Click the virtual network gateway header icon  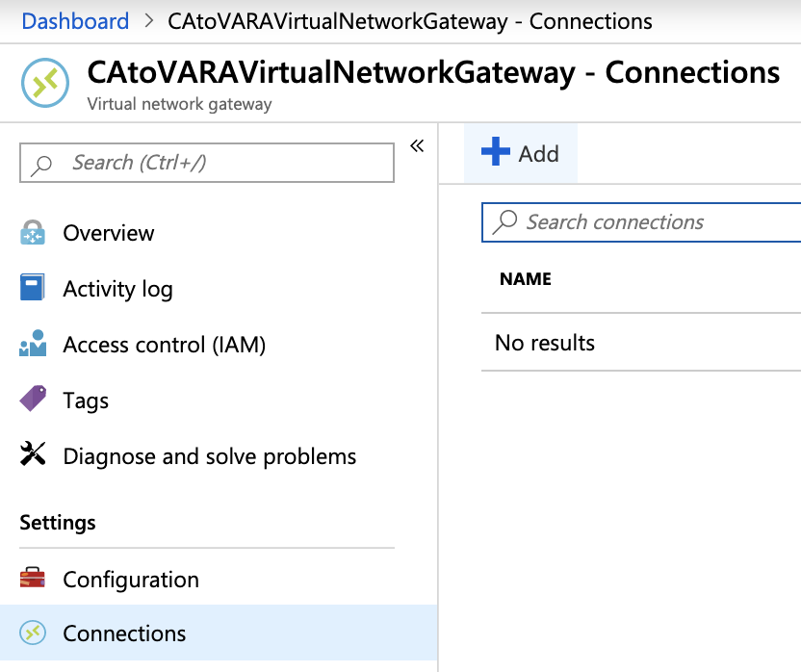pyautogui.click(x=43, y=86)
